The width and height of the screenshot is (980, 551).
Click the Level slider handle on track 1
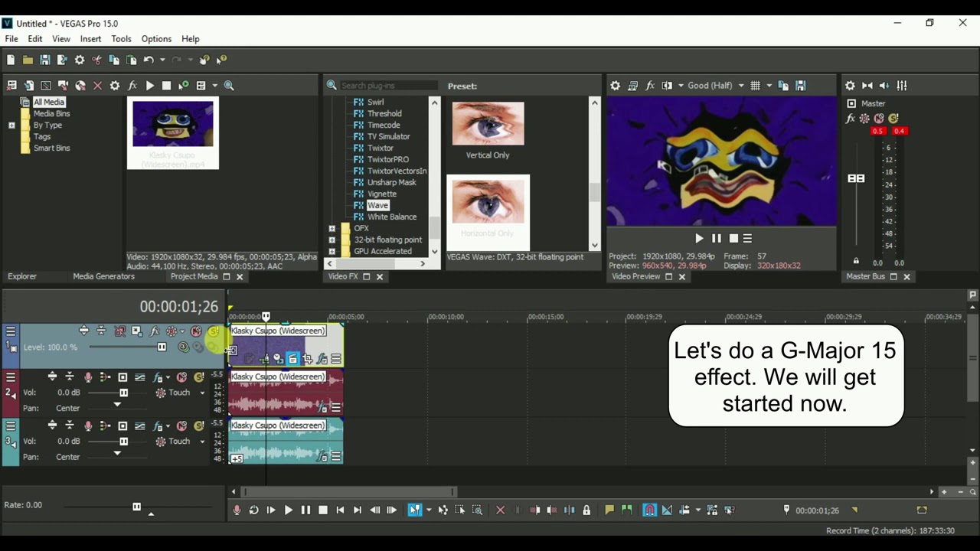click(162, 347)
